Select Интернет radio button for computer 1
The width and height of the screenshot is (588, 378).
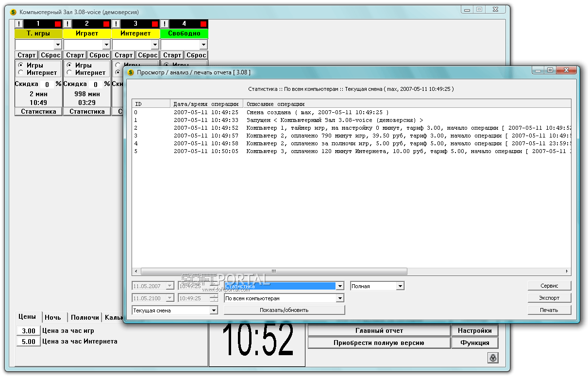point(21,72)
